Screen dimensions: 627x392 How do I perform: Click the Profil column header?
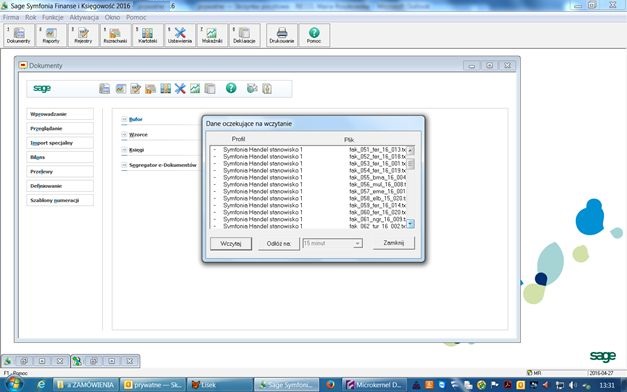[238, 139]
